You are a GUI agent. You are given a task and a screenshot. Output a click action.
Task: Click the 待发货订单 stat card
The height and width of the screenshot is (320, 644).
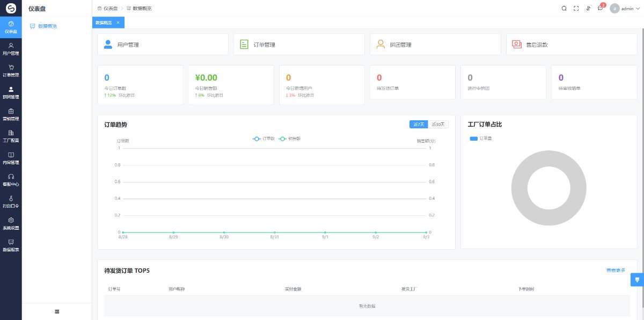[413, 82]
